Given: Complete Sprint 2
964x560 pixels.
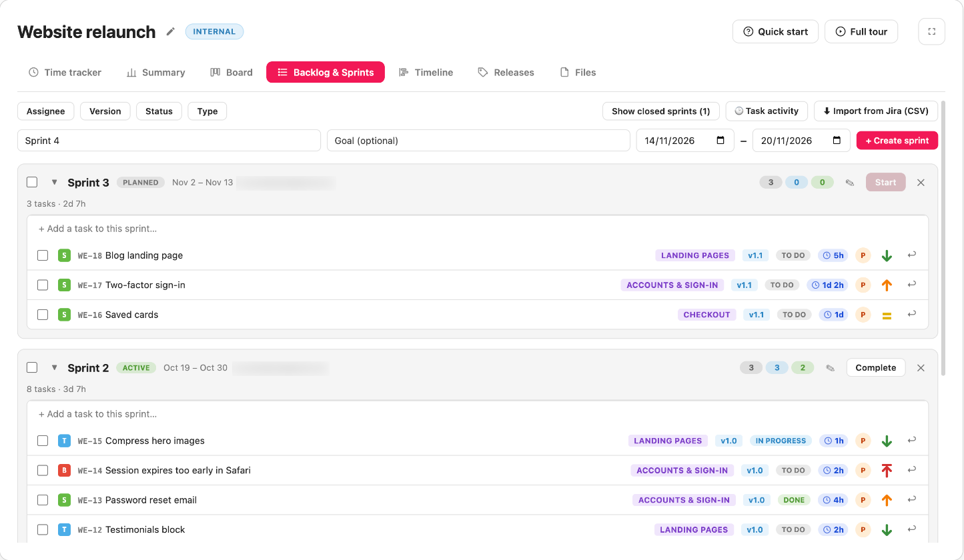Looking at the screenshot, I should pos(876,368).
